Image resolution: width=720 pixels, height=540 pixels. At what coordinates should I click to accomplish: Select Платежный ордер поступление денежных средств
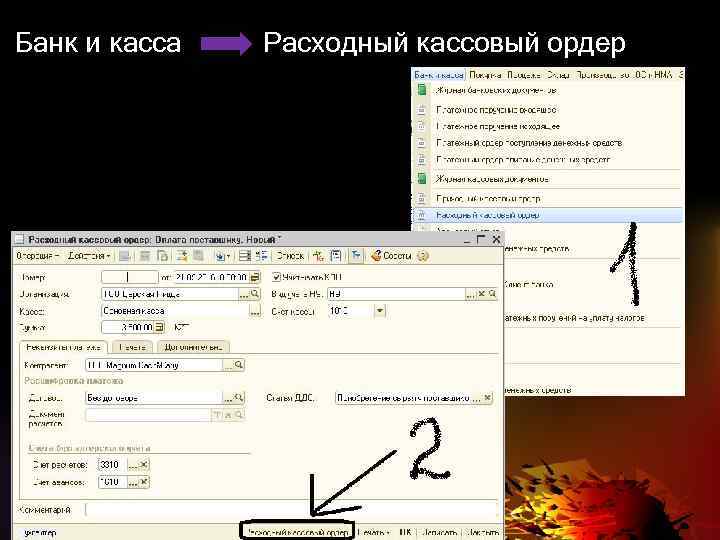coord(546,143)
